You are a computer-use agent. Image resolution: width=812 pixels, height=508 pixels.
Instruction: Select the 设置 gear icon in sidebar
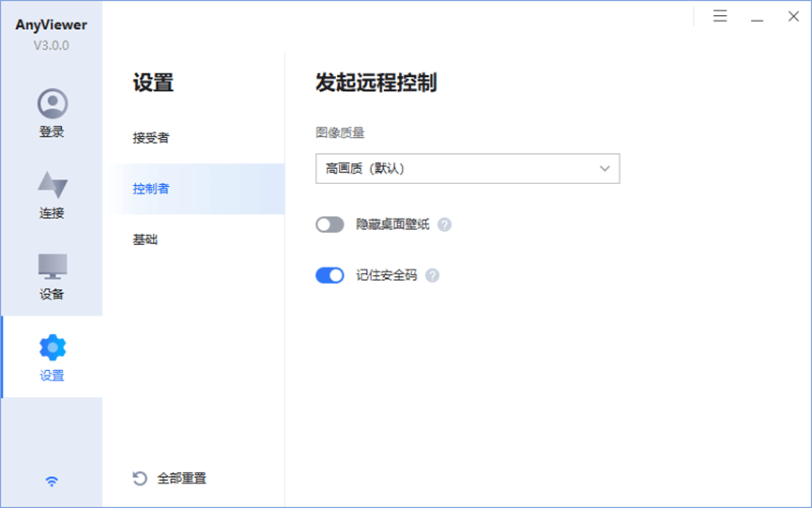pos(52,347)
